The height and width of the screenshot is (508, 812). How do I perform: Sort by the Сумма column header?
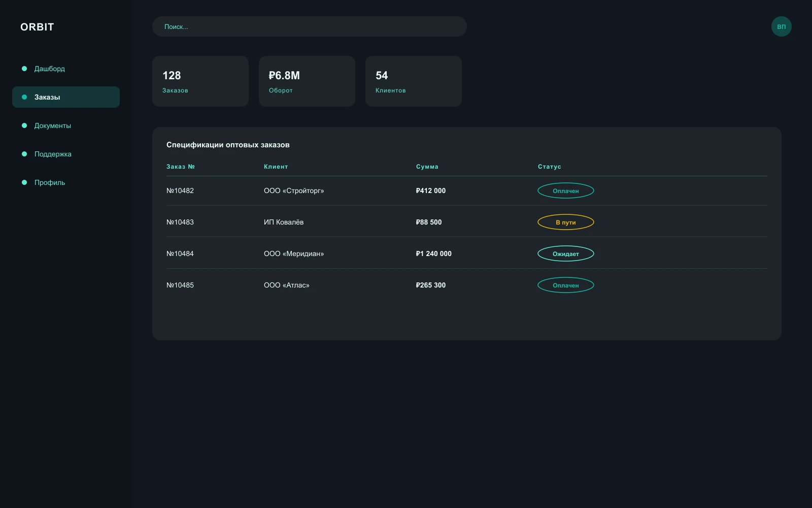(427, 167)
